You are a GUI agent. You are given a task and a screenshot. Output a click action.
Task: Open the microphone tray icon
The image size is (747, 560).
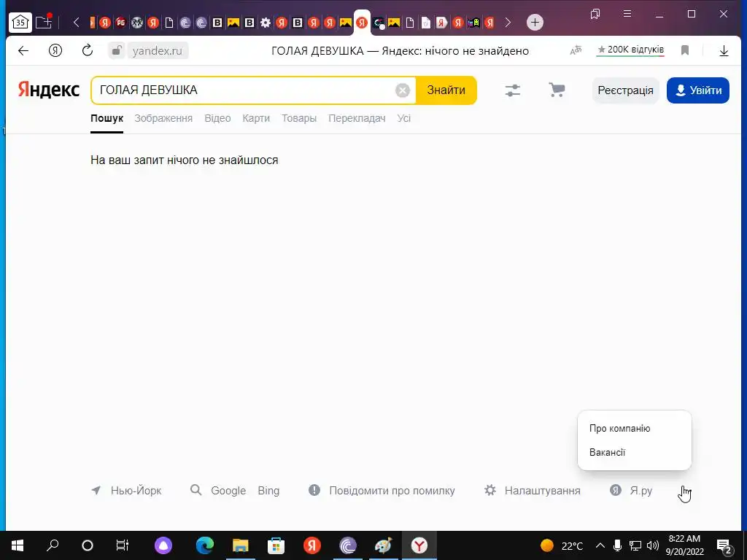click(x=617, y=545)
